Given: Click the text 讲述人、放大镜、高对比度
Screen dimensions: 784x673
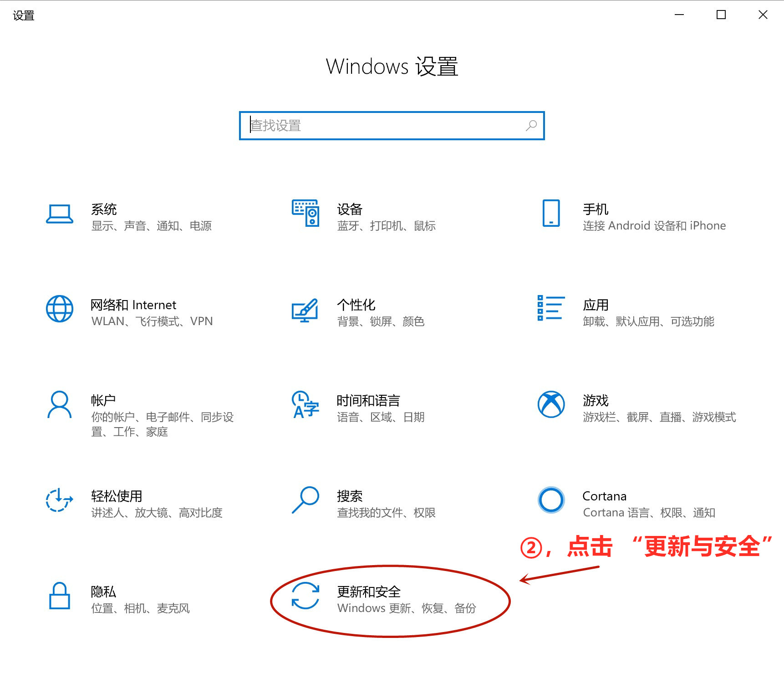Looking at the screenshot, I should tap(157, 513).
